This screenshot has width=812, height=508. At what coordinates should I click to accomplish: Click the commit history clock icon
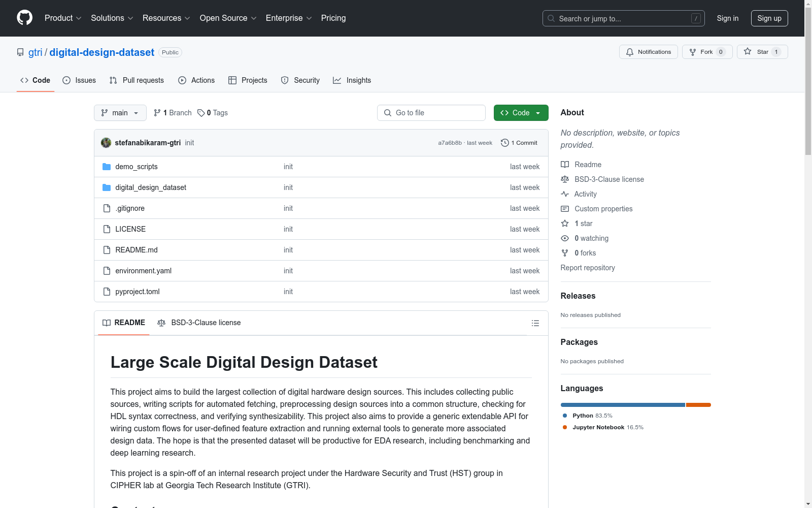(504, 143)
